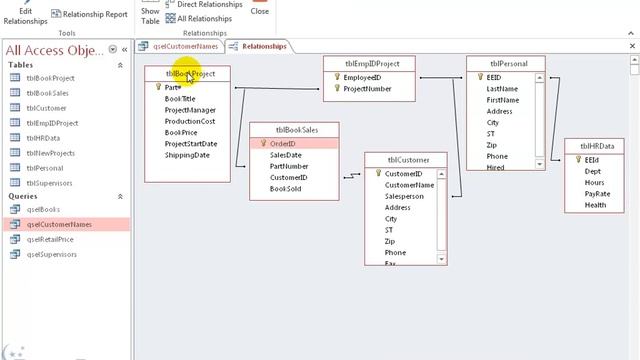Click scroll down arrow in tblCustomer field list
Screen dimensions: 640x360
pyautogui.click(x=441, y=259)
